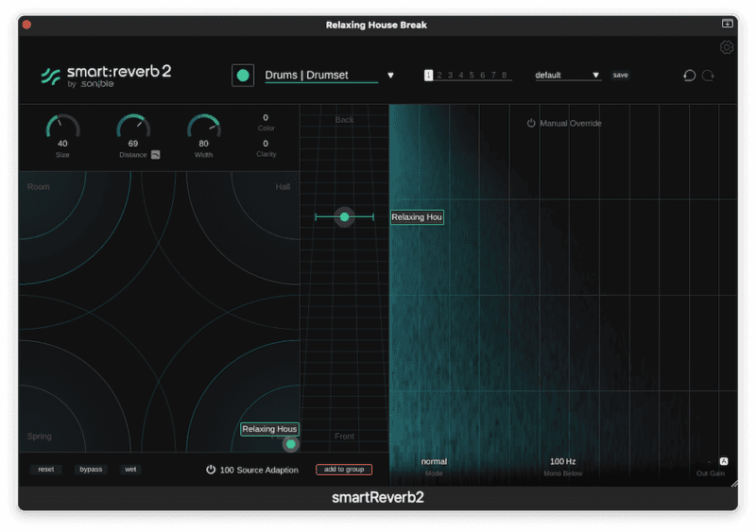Screen dimensions: 756x532
Task: Click the 100 Hz Mono Below value
Action: point(562,461)
